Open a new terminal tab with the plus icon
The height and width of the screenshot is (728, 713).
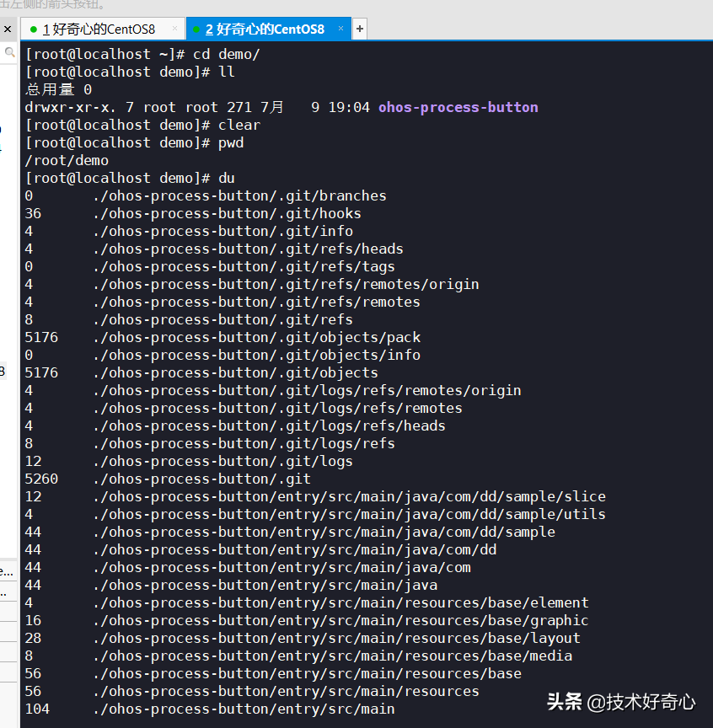click(359, 28)
